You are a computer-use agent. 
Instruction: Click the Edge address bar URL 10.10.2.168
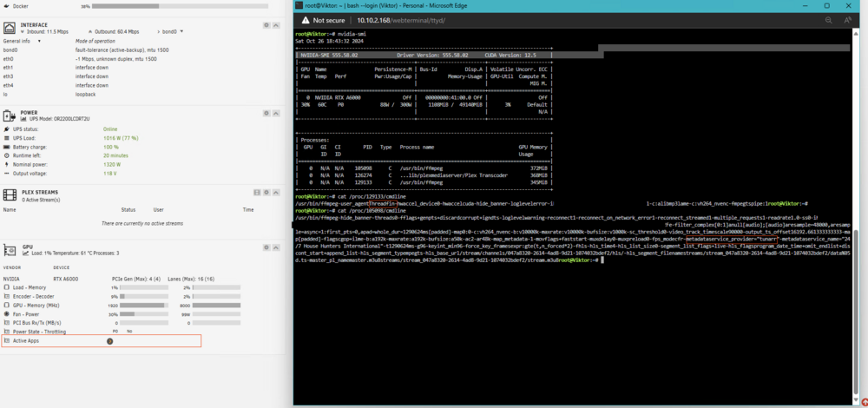401,20
